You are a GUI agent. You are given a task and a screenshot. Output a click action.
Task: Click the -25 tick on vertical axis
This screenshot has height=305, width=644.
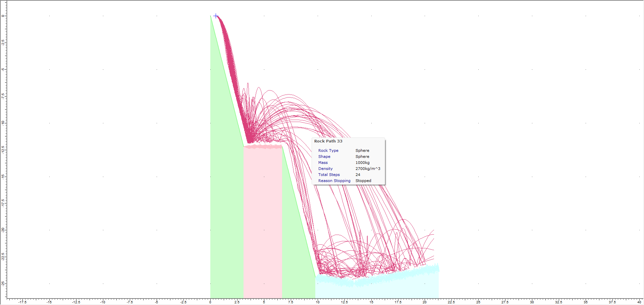(x=3, y=284)
